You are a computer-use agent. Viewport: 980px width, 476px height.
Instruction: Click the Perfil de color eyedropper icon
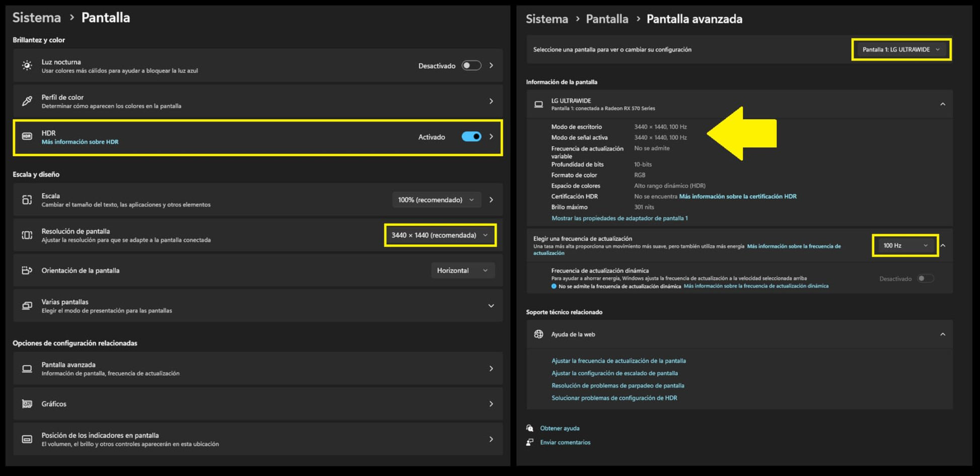[x=27, y=101]
